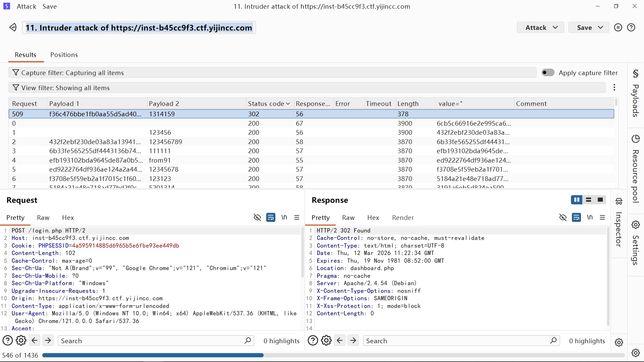Open the help icon near Save

tap(631, 27)
